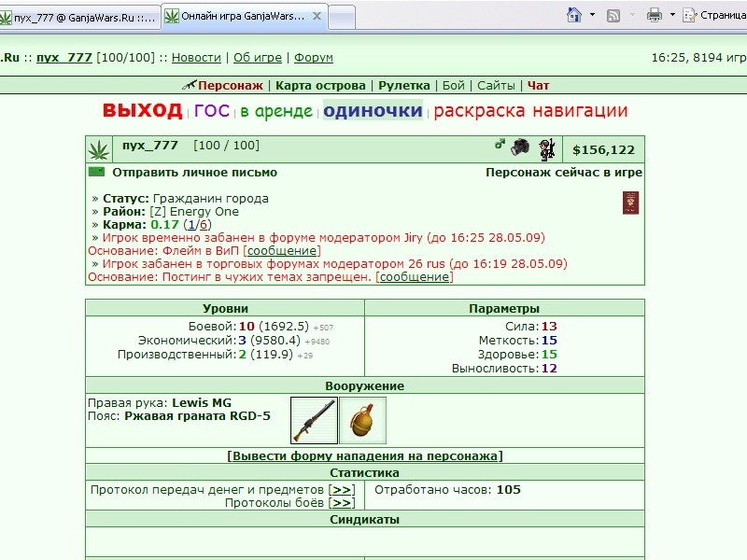Open пух_777 profile link in header
This screenshot has height=560, width=747.
coord(63,58)
